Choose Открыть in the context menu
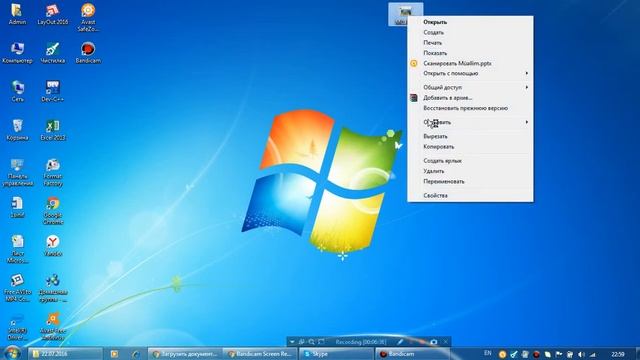Screen dimensions: 640x360 tap(470, 22)
